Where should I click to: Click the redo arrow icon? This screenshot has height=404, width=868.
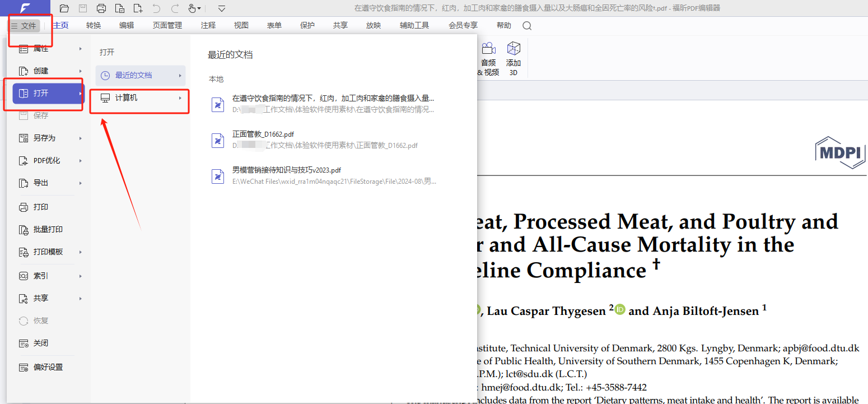(175, 8)
